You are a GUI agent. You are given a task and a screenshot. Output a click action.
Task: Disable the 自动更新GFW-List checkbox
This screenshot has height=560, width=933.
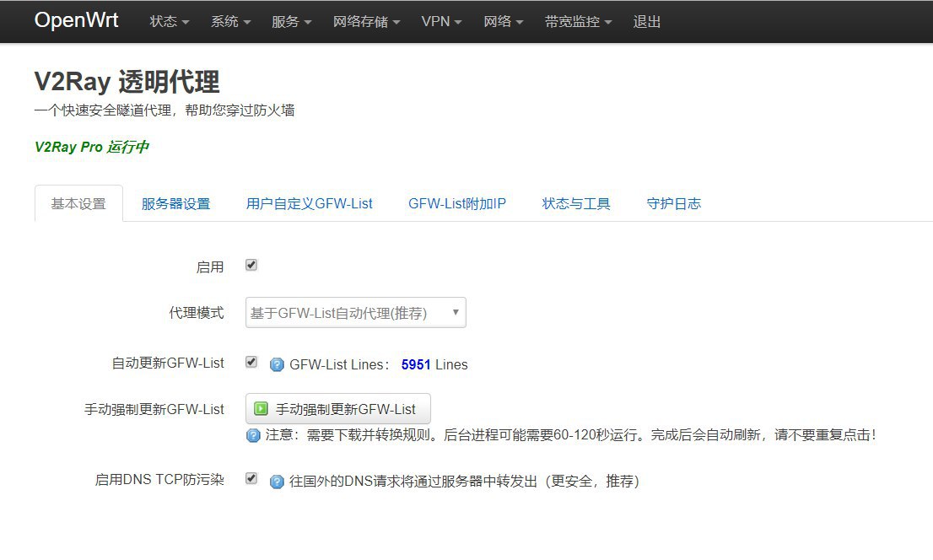[251, 362]
